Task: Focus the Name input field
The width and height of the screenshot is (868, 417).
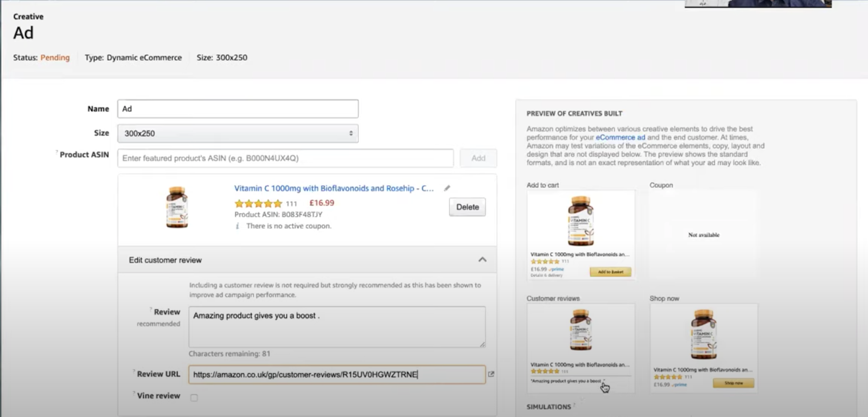Action: pyautogui.click(x=238, y=108)
